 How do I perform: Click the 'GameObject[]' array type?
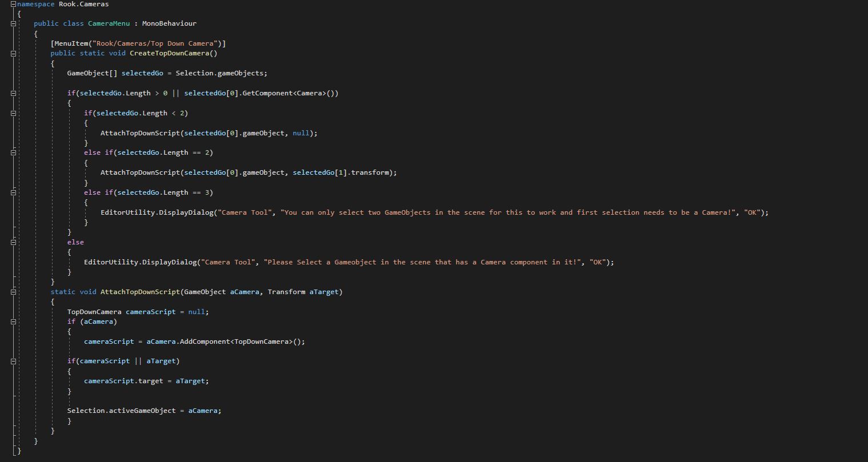click(92, 73)
